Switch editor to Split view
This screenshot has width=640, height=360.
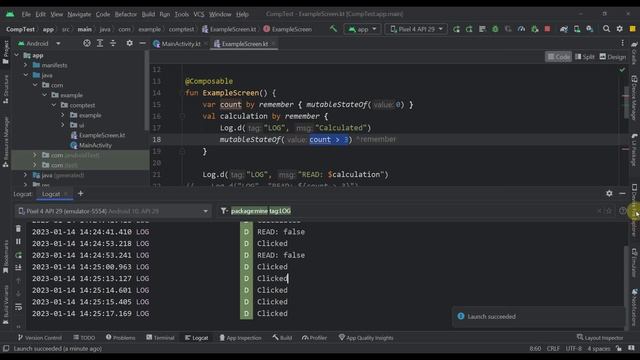584,57
